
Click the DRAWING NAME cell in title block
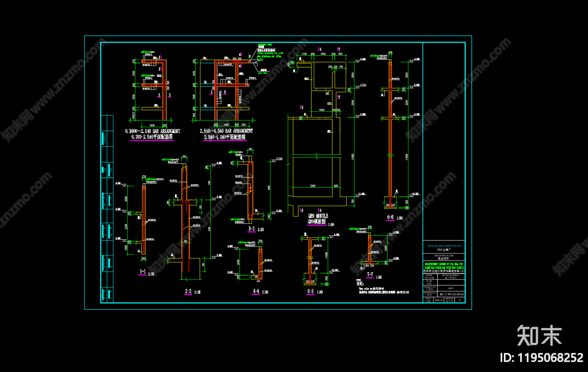444,257
